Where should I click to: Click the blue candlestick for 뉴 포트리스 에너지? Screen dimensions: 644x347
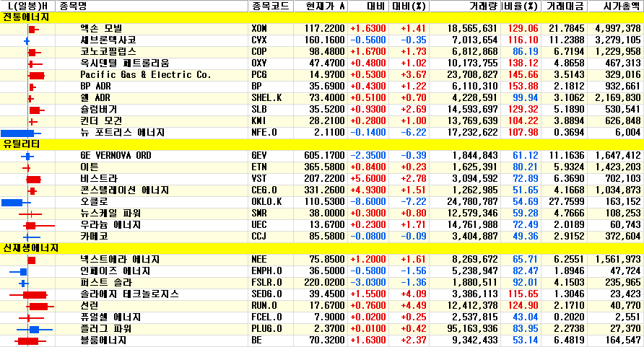pyautogui.click(x=18, y=133)
